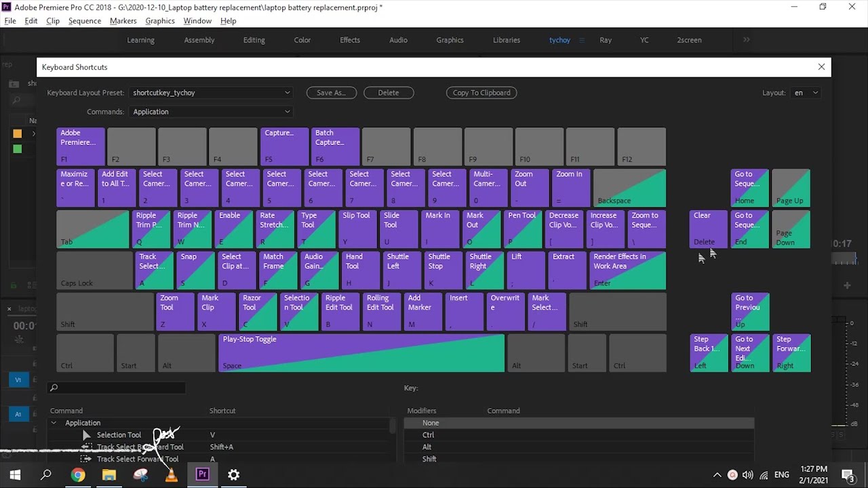The height and width of the screenshot is (488, 868).
Task: Click the command search input field
Action: (x=117, y=388)
